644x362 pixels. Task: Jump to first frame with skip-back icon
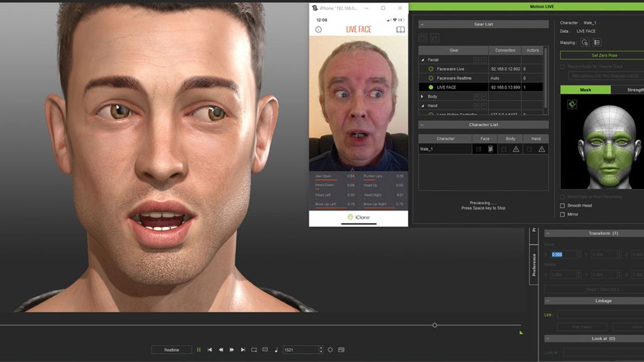click(x=210, y=349)
